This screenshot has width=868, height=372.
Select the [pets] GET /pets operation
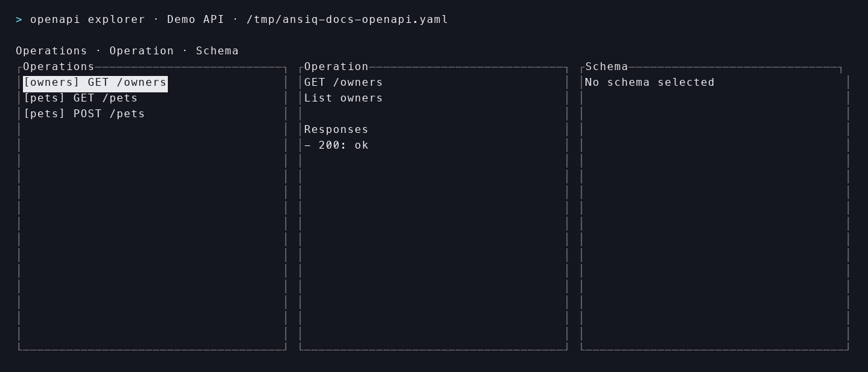(81, 98)
